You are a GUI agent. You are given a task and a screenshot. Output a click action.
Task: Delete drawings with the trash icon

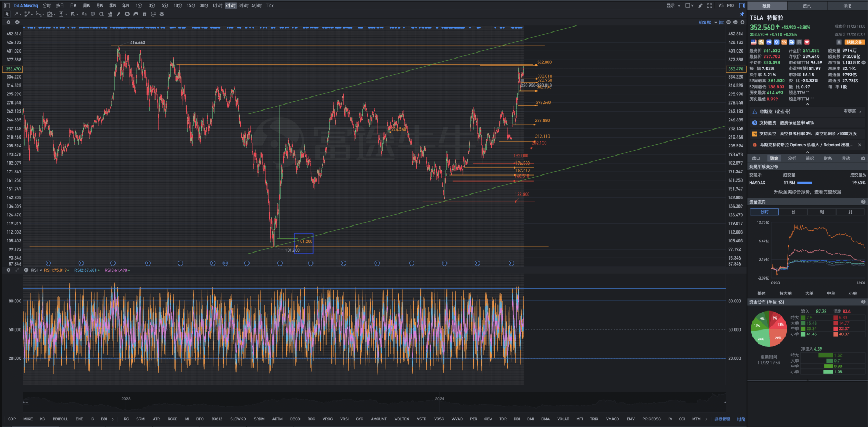pyautogui.click(x=144, y=14)
